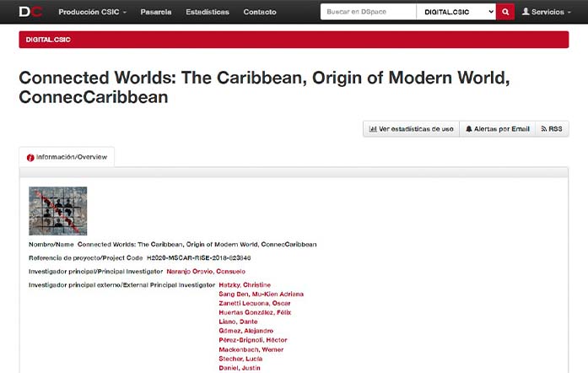Viewport: 588px width, 373px height.
Task: Open the Pasarela menu item
Action: (156, 12)
